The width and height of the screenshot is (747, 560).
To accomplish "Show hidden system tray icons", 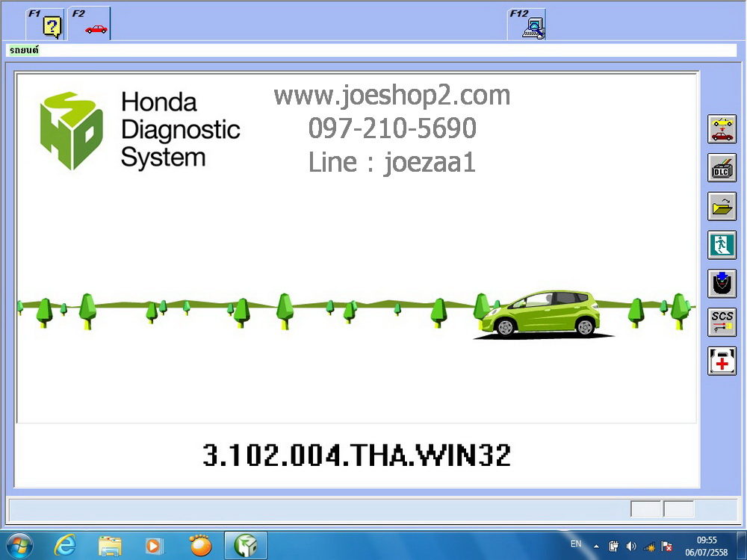I will [x=596, y=546].
